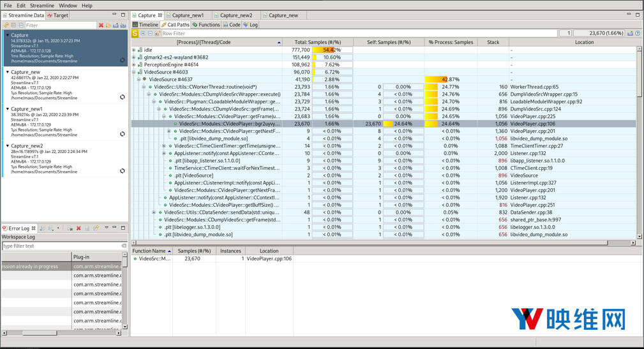Click the help question mark icon

tap(636, 33)
